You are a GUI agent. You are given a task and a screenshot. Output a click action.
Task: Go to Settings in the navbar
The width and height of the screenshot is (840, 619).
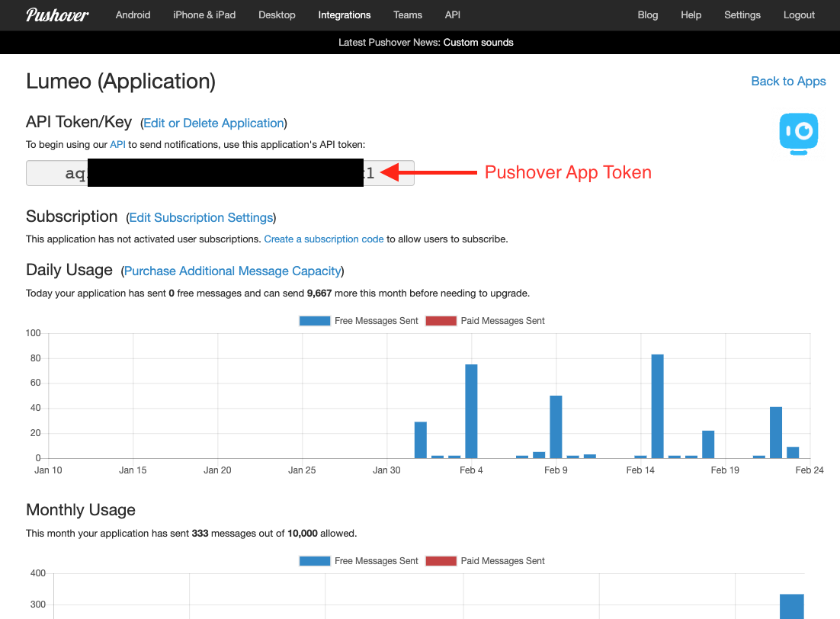pos(742,15)
